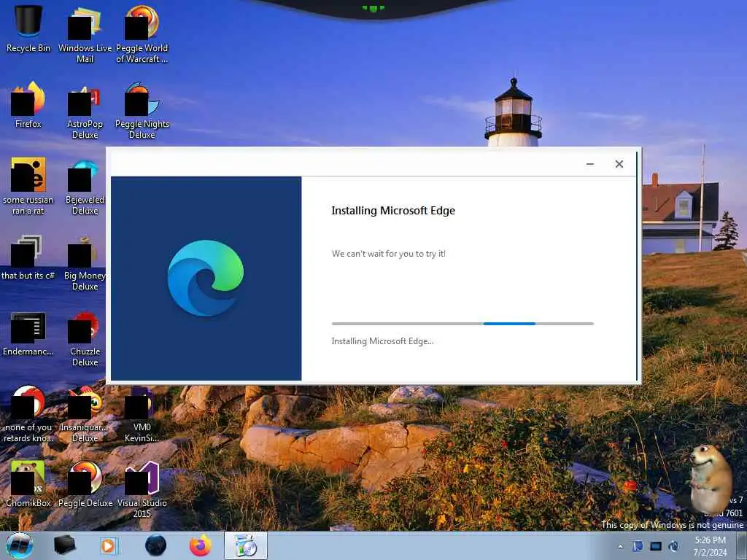Viewport: 747px width, 560px height.
Task: Select the installer taskbar button
Action: point(246,545)
